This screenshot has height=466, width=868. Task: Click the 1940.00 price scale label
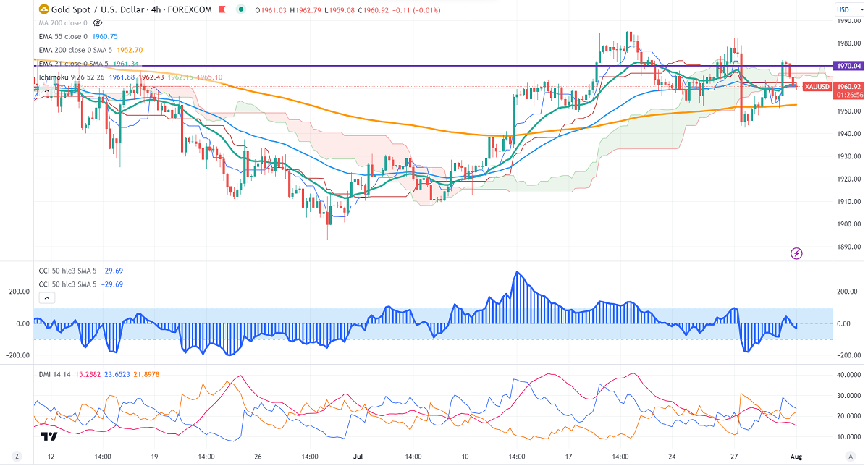[849, 134]
